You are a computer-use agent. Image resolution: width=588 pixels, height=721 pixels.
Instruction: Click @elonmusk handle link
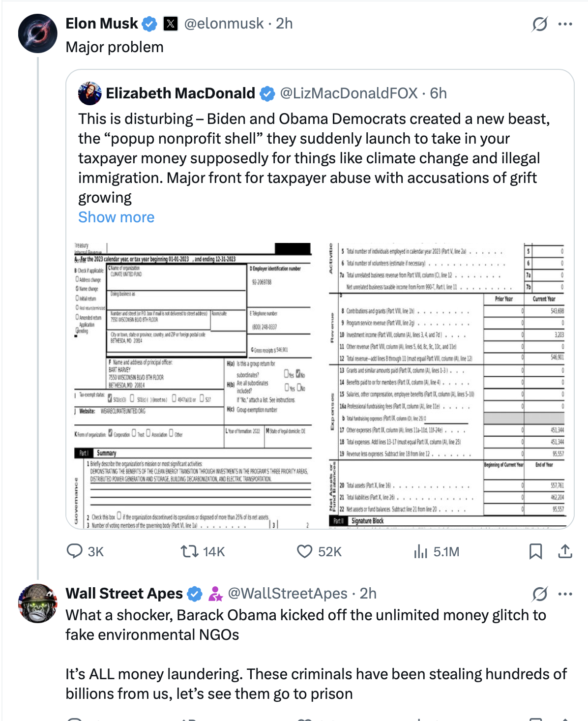[224, 24]
